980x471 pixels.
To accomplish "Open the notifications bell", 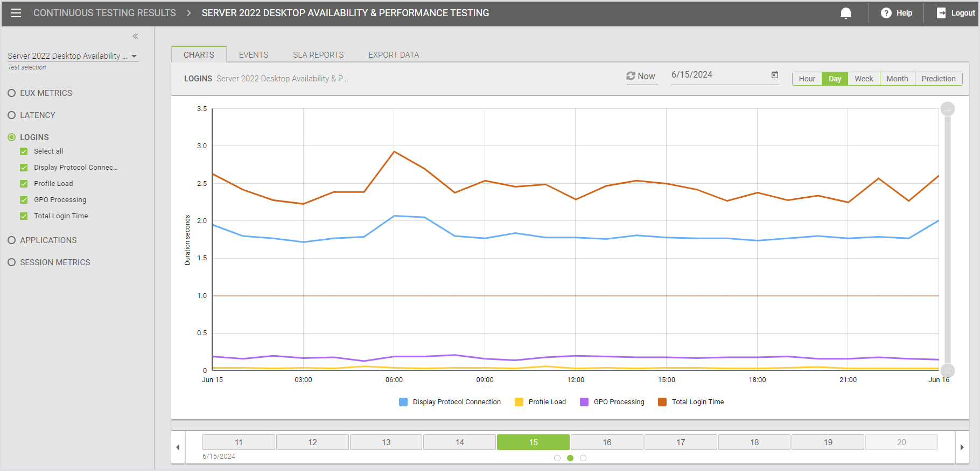I will tap(846, 13).
